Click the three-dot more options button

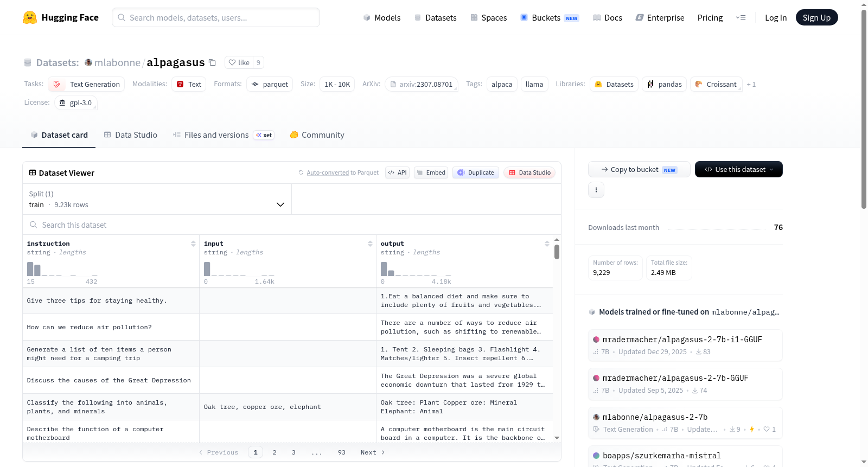coord(596,190)
